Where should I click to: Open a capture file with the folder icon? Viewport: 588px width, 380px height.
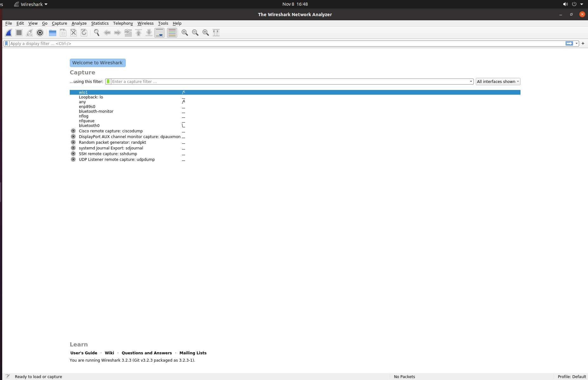point(53,33)
